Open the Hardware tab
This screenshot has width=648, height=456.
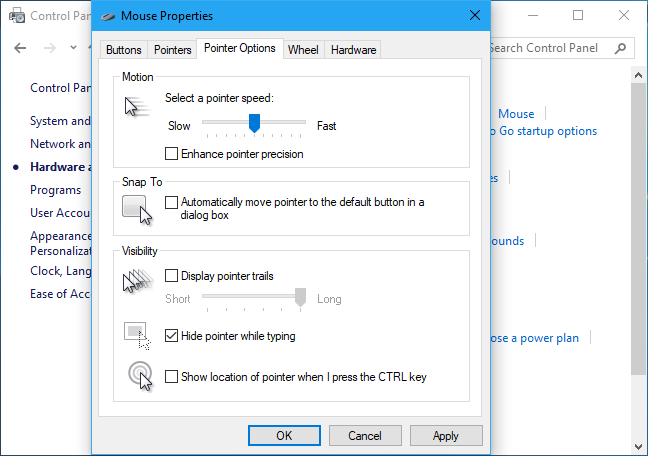pyautogui.click(x=353, y=50)
